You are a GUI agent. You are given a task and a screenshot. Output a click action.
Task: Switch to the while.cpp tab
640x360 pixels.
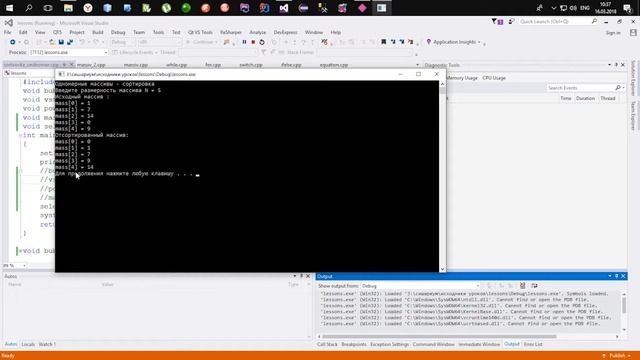coord(176,65)
